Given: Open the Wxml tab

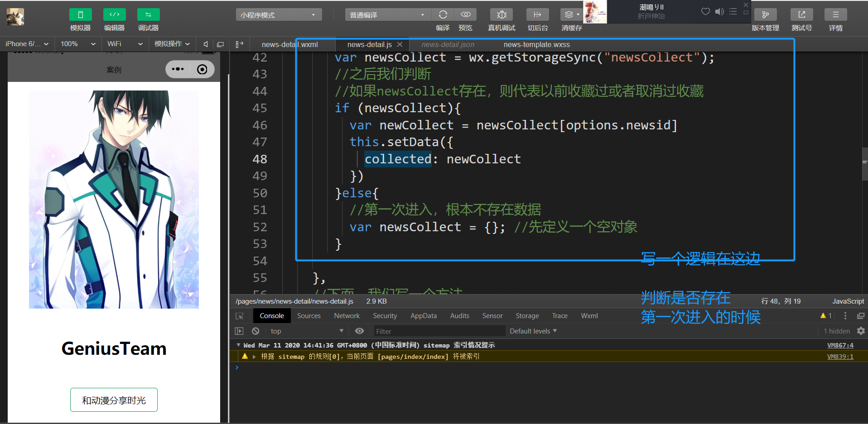Looking at the screenshot, I should pyautogui.click(x=589, y=316).
